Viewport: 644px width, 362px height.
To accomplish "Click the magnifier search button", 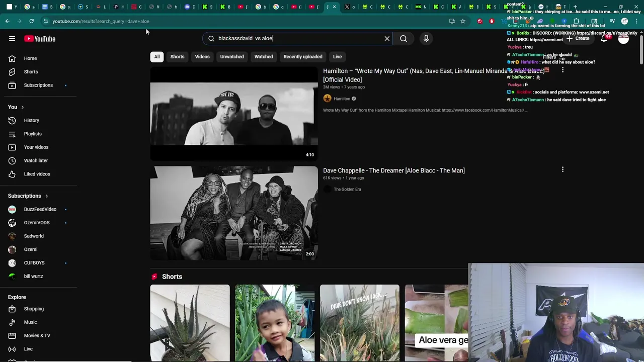I will [x=404, y=38].
